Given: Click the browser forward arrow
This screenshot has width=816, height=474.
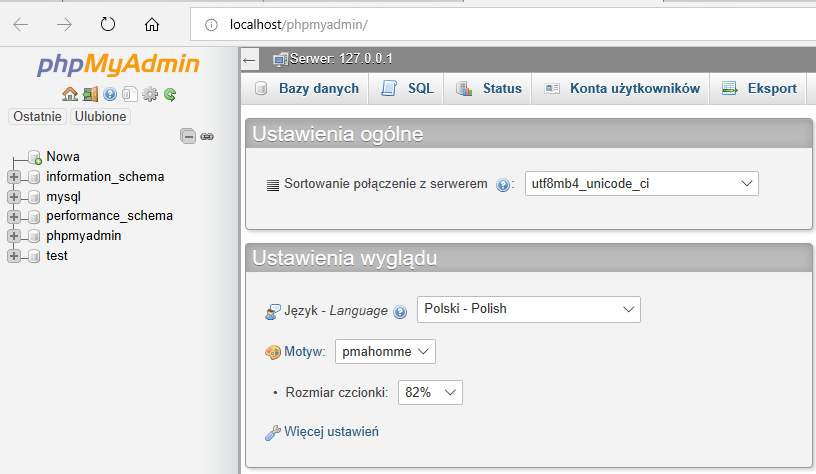Looking at the screenshot, I should pos(64,24).
